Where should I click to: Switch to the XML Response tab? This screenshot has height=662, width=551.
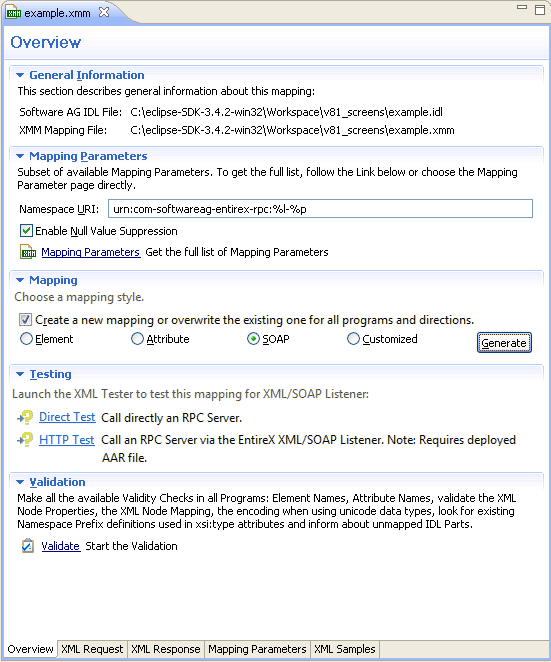click(x=166, y=649)
